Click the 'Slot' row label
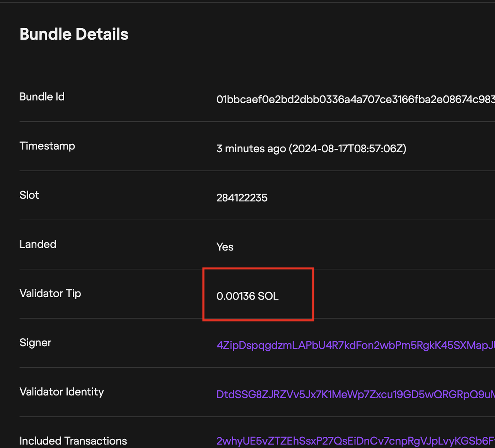Screen dimensions: 495x448 tap(29, 195)
